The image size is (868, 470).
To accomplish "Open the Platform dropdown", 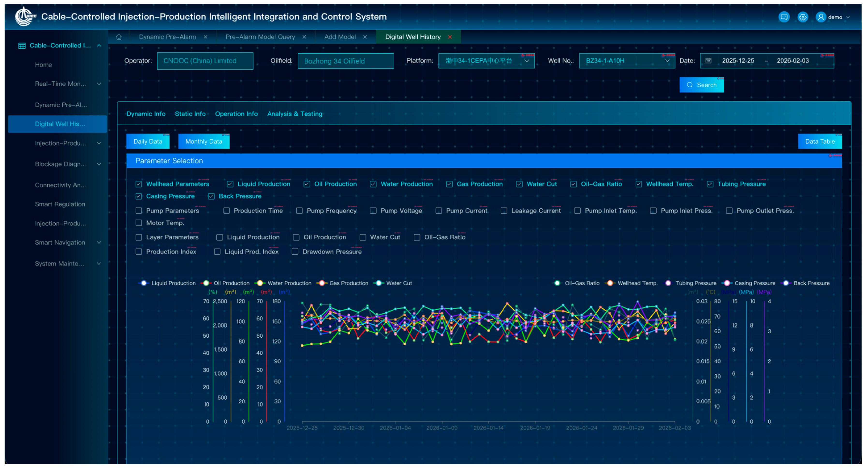I will pos(486,61).
